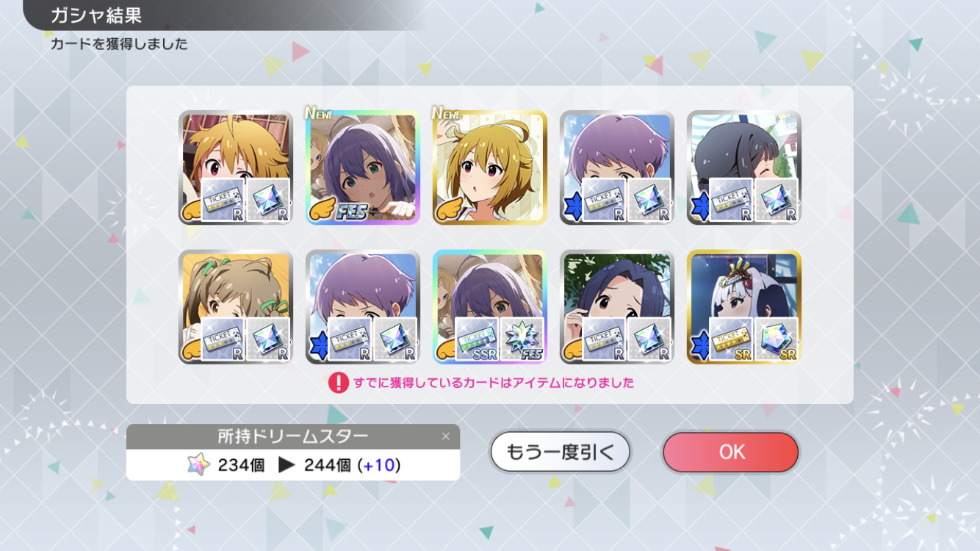Image resolution: width=980 pixels, height=551 pixels.
Task: Tap the R ticket on first orange-haired card
Action: [x=222, y=200]
